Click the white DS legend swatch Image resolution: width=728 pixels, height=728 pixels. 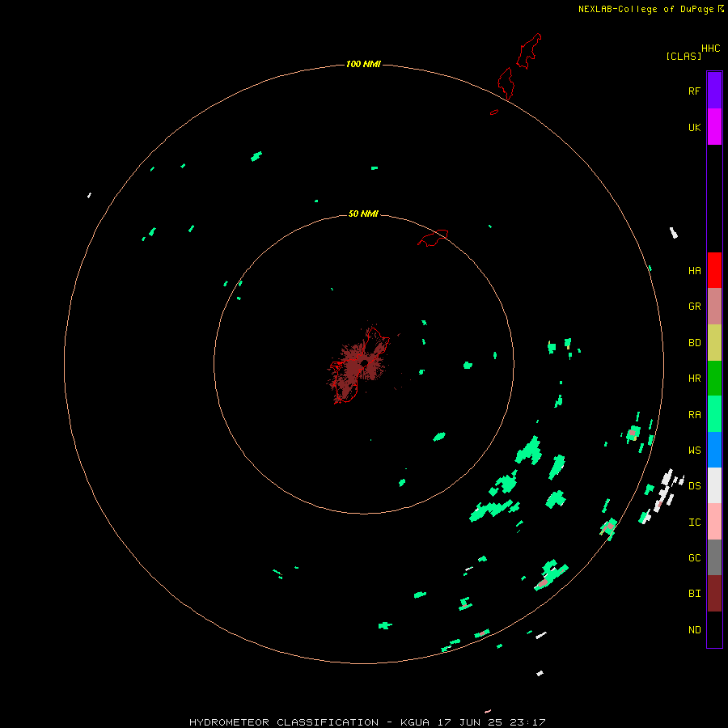714,485
